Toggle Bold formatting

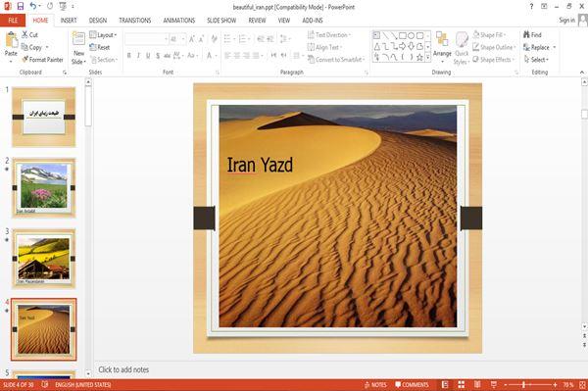(129, 56)
